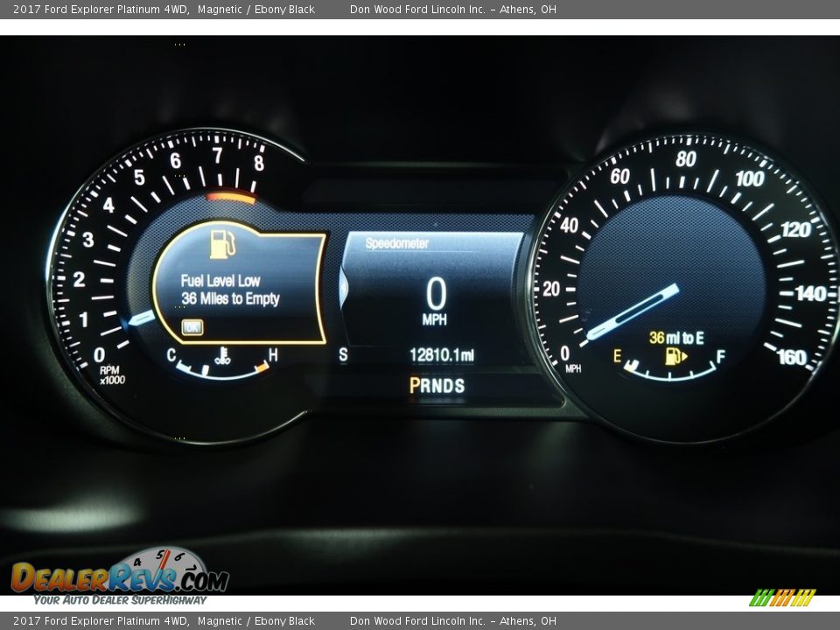This screenshot has height=630, width=840.
Task: Click the 80 mark on the speedometer
Action: click(x=685, y=159)
